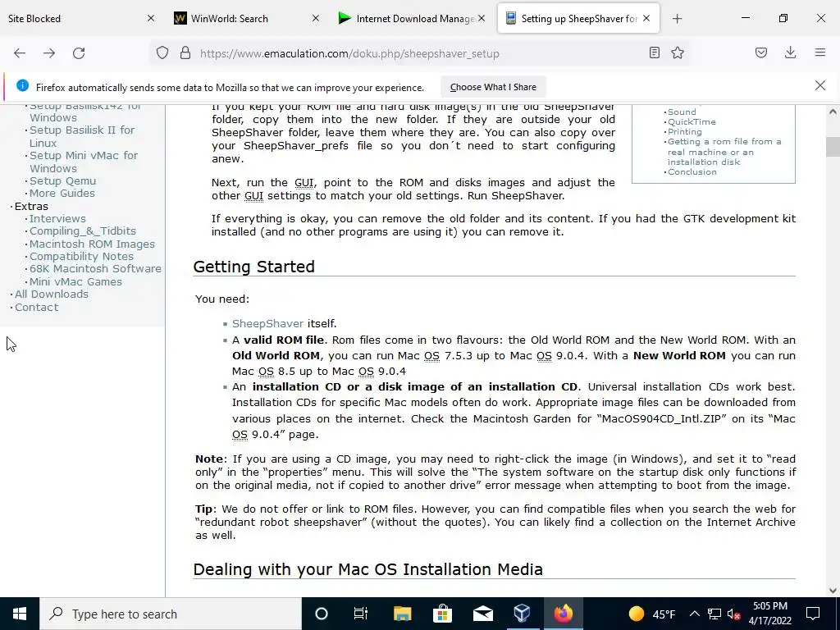Open the notification center
Viewport: 840px width, 630px height.
click(813, 614)
